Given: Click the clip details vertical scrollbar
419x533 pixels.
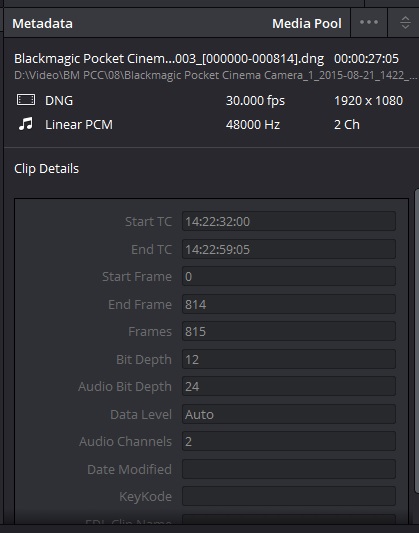Looking at the screenshot, I should point(417,341).
